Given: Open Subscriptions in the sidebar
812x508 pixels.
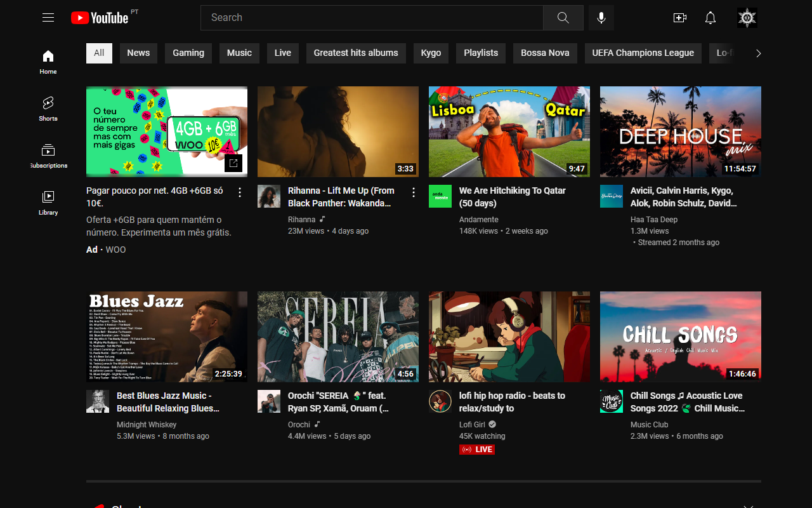Looking at the screenshot, I should [48, 155].
